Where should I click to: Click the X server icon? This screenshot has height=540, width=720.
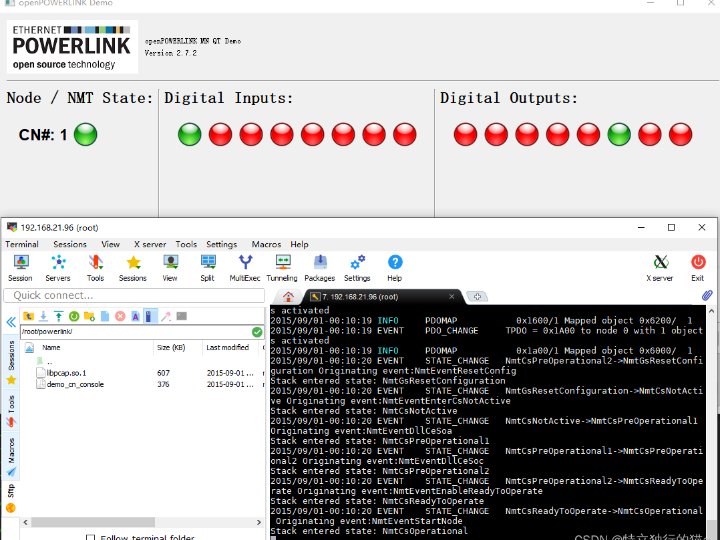coord(661,265)
